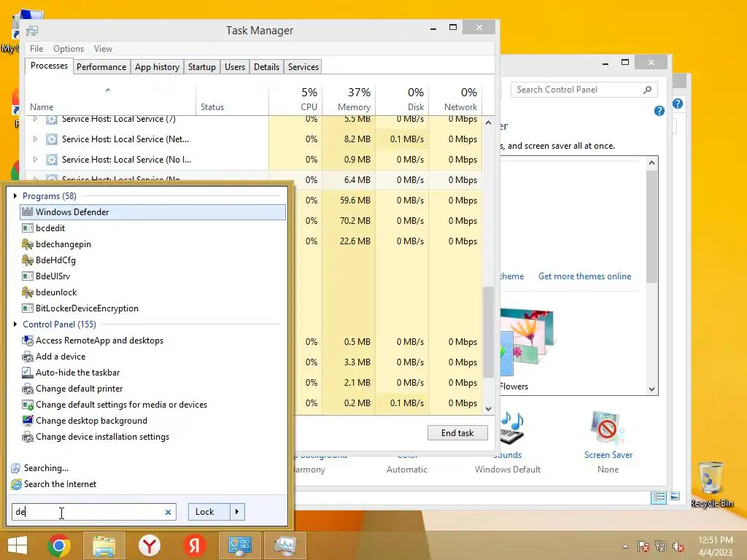Switch to the App history tab
Viewport: 747px width, 560px height.
click(x=158, y=67)
